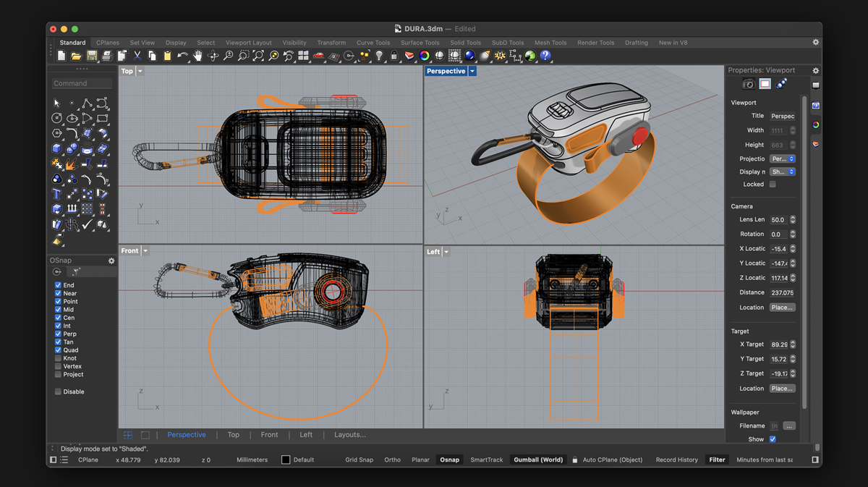Open camera tab in Properties panel
Viewport: 868px width, 487px height.
(749, 84)
